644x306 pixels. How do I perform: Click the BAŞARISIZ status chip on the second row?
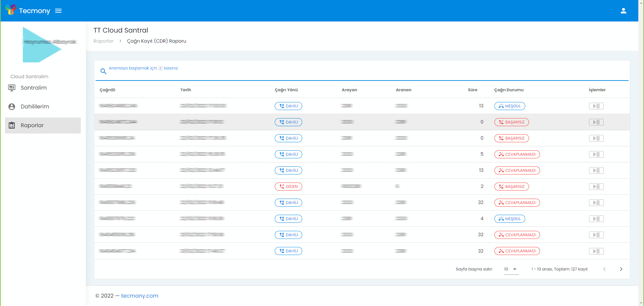[x=511, y=122]
